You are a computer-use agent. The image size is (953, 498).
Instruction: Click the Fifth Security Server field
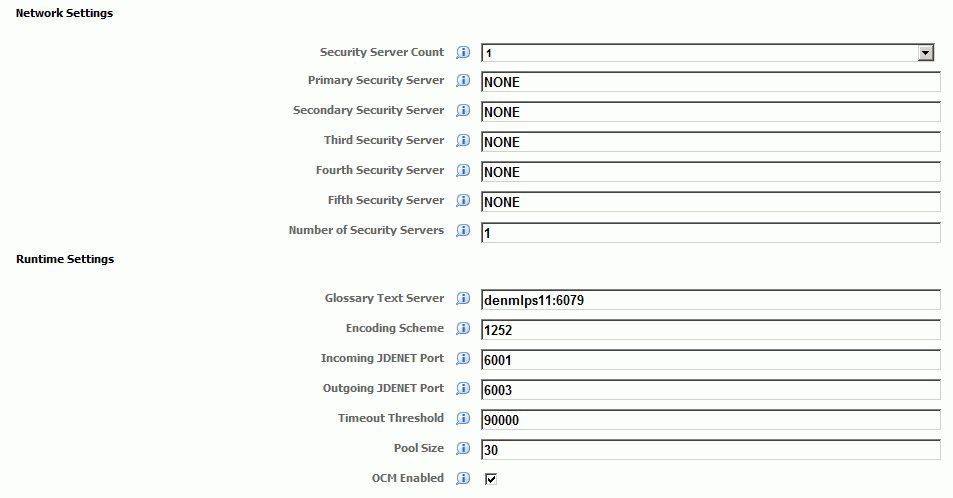click(710, 202)
